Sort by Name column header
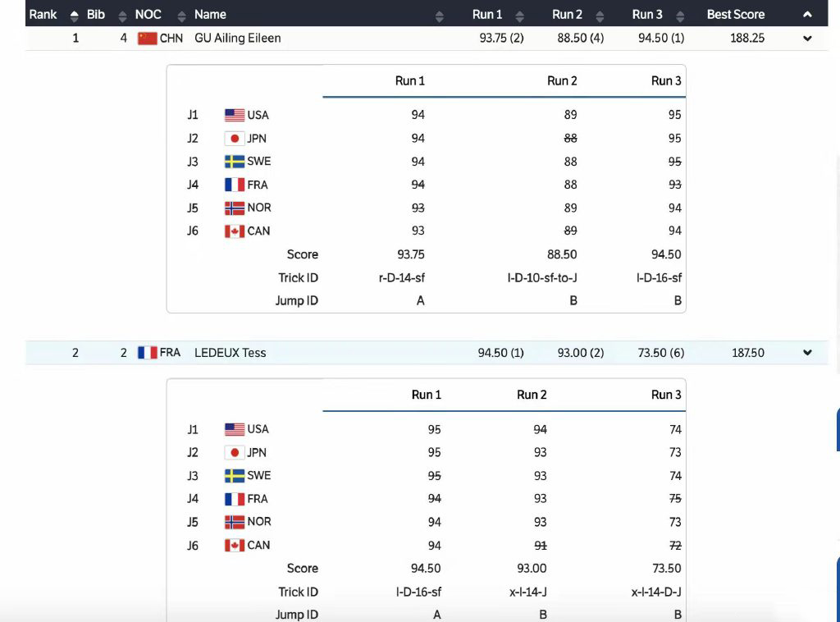Viewport: 840px width, 622px height. pyautogui.click(x=210, y=15)
